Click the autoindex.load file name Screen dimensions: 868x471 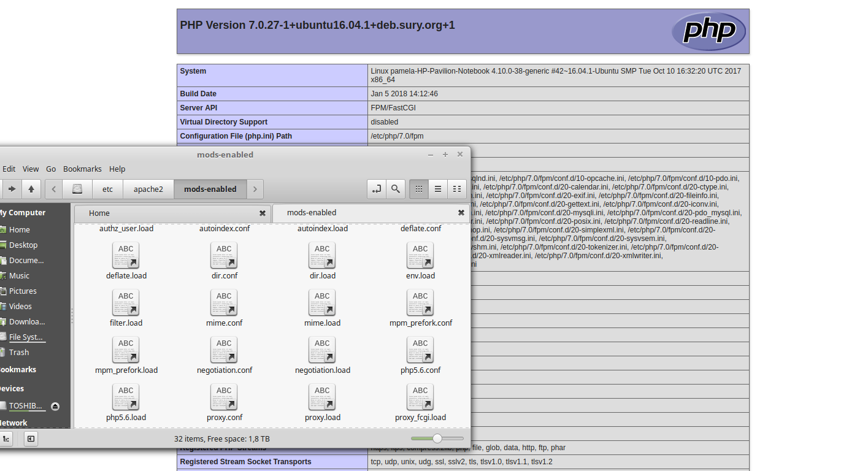pos(323,228)
